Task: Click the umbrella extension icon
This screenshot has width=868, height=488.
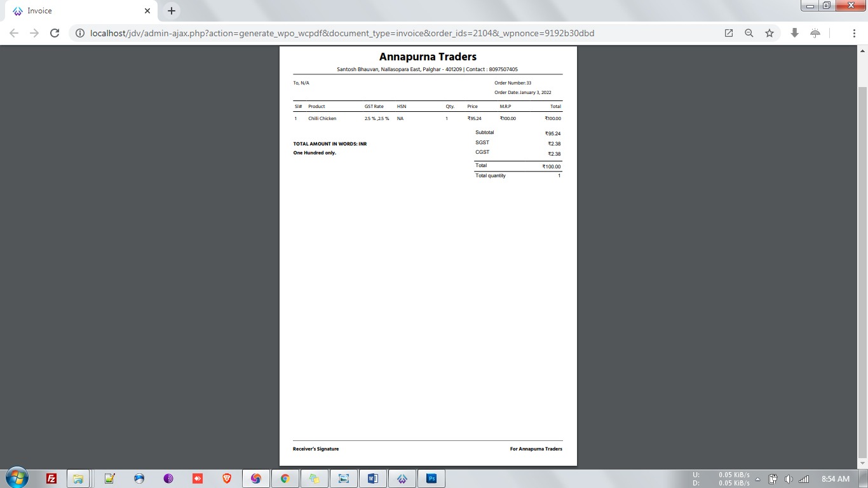Action: point(815,33)
